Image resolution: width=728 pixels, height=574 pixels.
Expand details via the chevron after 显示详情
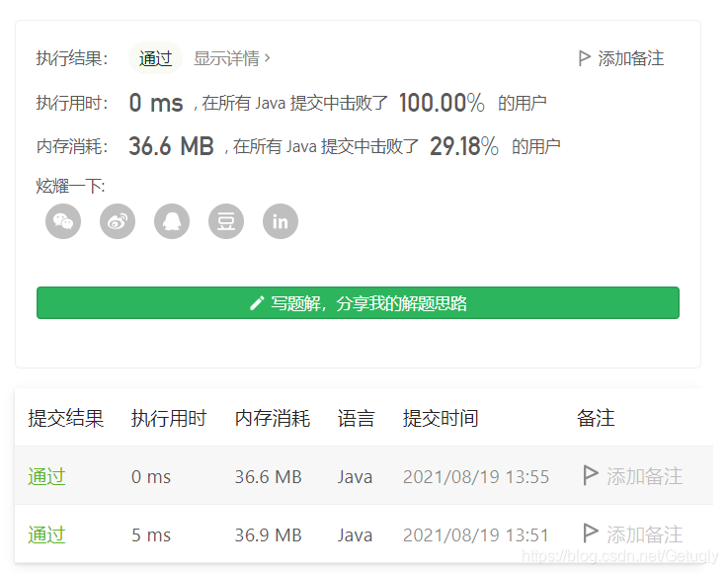(x=267, y=58)
